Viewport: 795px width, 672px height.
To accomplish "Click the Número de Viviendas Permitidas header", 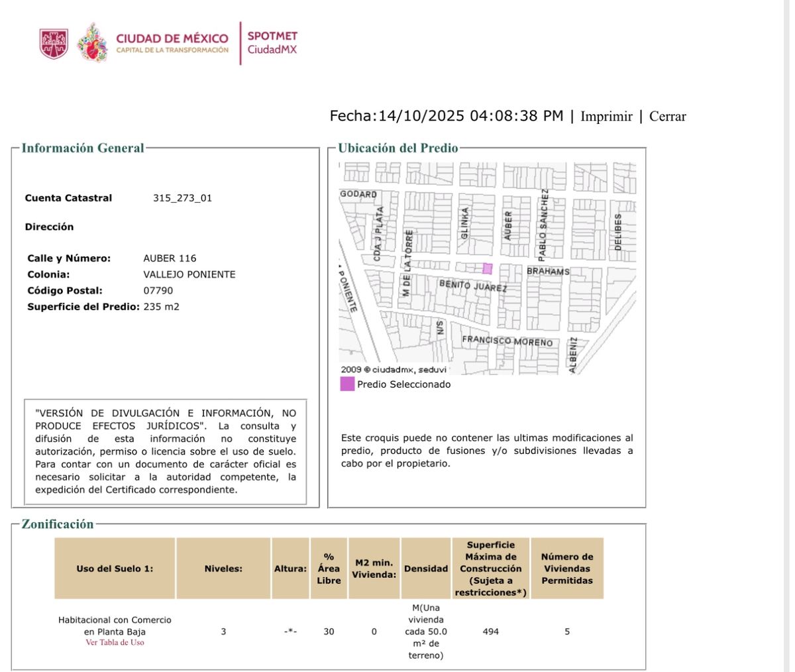I will tap(567, 569).
